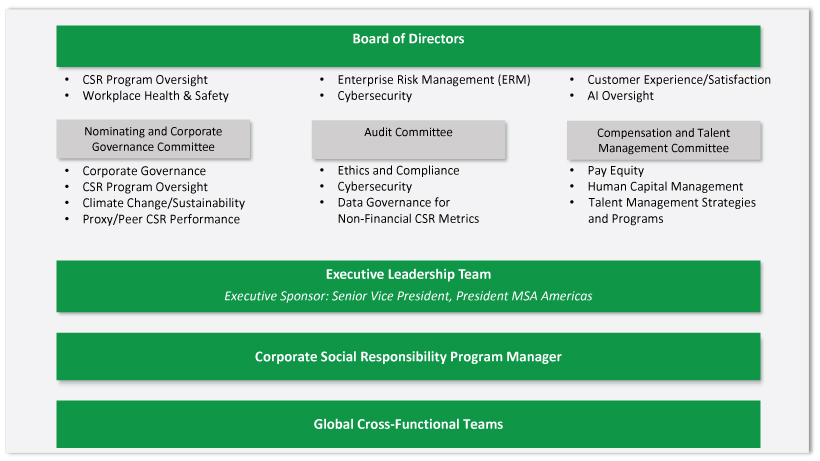
Task: Select Compensation and Talent Management Committee box
Action: click(663, 140)
